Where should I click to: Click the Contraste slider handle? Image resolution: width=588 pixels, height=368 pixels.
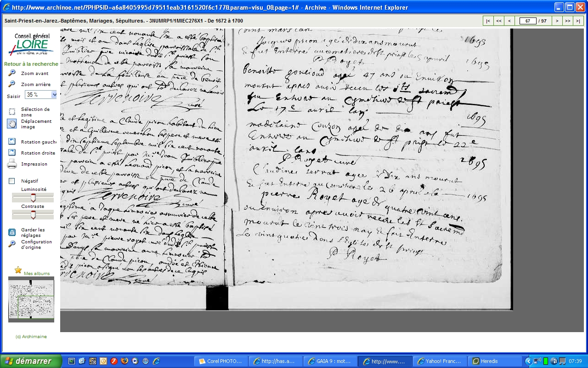click(x=33, y=215)
